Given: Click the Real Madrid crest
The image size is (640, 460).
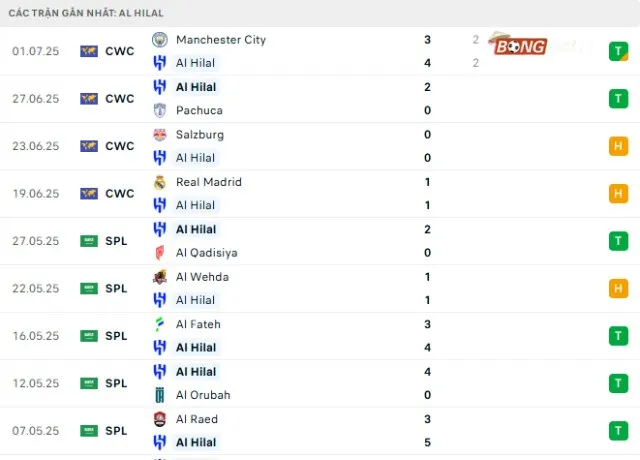Looking at the screenshot, I should tap(159, 182).
